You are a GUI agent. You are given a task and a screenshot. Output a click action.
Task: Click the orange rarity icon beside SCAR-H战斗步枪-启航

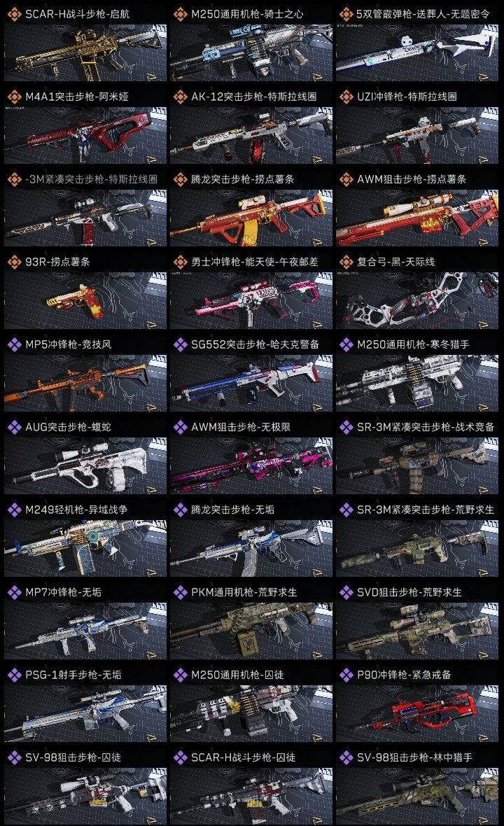(14, 14)
